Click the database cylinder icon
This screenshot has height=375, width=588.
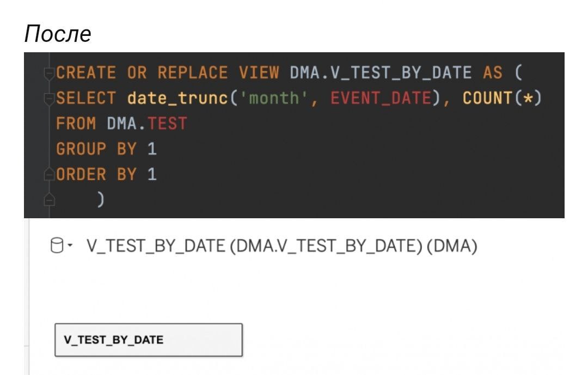point(57,245)
